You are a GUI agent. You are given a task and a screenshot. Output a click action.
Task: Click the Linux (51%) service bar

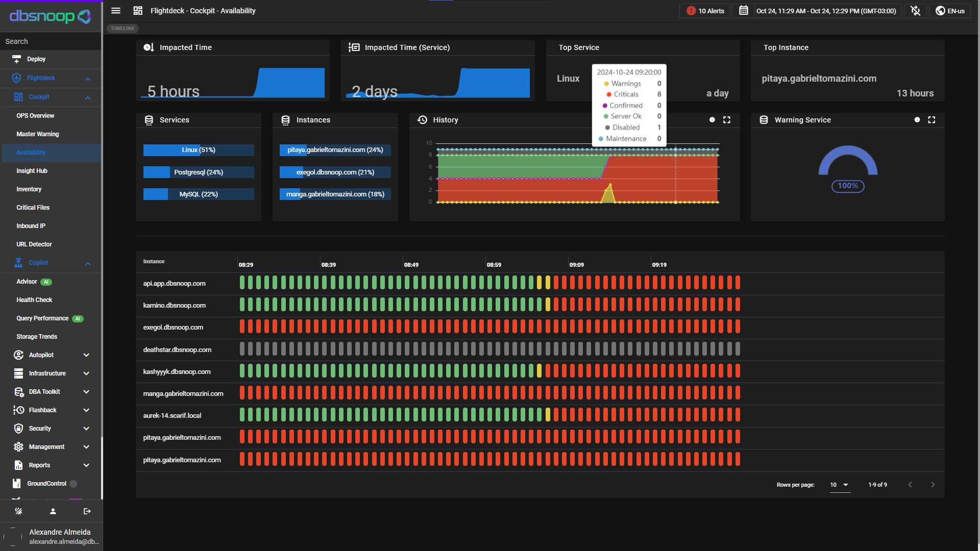point(199,150)
